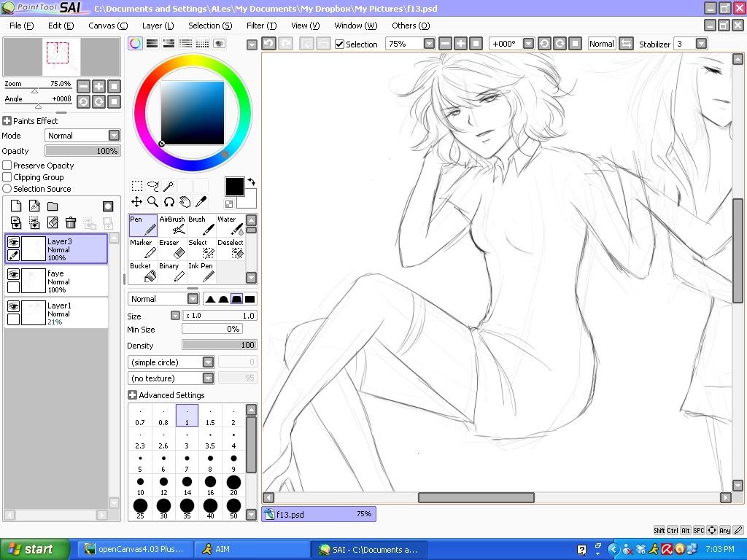Screen dimensions: 747x560
Task: Choose the Water brush tool
Action: pos(231,225)
